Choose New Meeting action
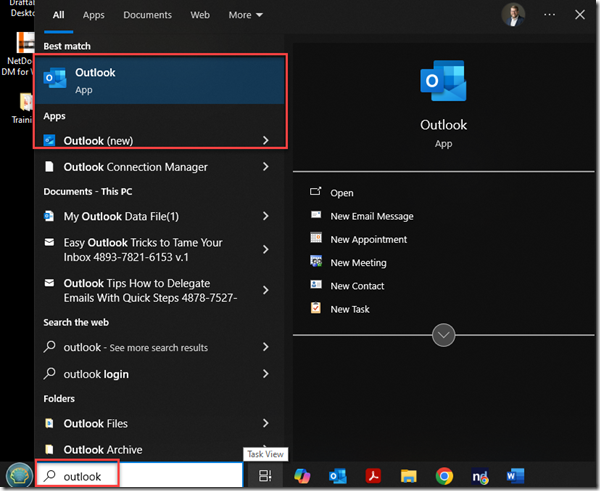The height and width of the screenshot is (491, 600). 358,263
